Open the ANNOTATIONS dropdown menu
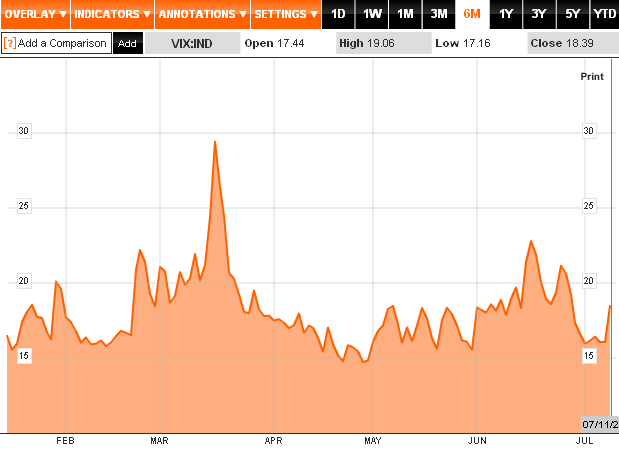The height and width of the screenshot is (453, 619). (x=202, y=14)
